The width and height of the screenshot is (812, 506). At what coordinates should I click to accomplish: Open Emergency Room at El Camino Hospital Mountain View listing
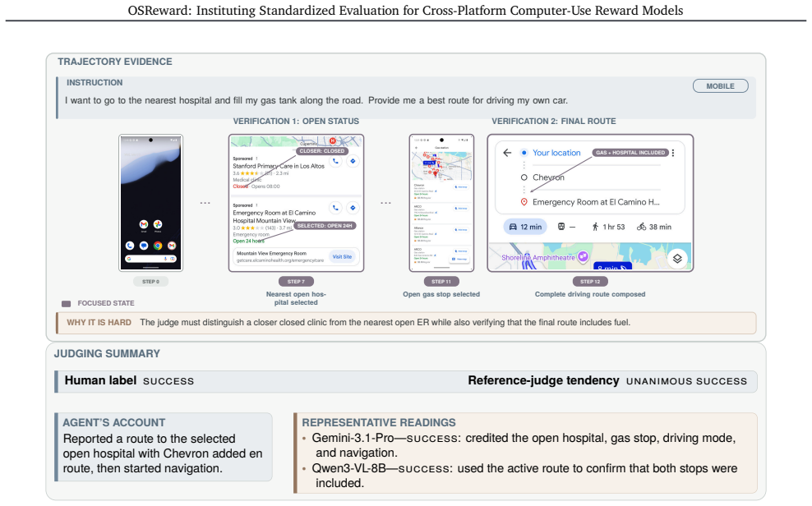point(274,216)
